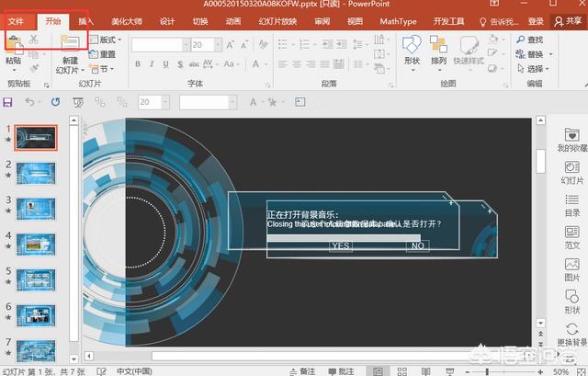The width and height of the screenshot is (588, 376).
Task: Click the Increase Font Size icon
Action: tap(230, 45)
